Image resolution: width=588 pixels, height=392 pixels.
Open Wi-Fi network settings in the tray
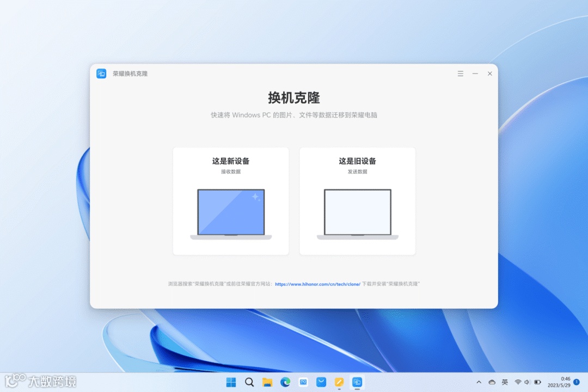click(x=518, y=382)
